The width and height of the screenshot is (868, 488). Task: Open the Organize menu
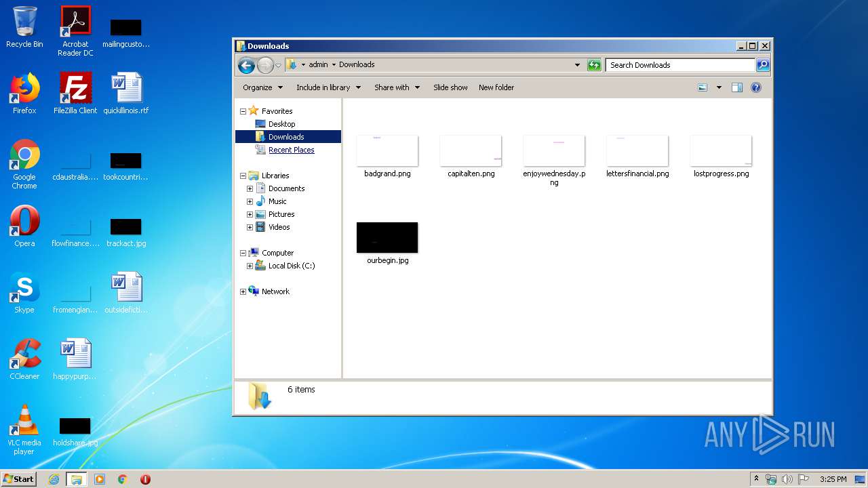262,87
